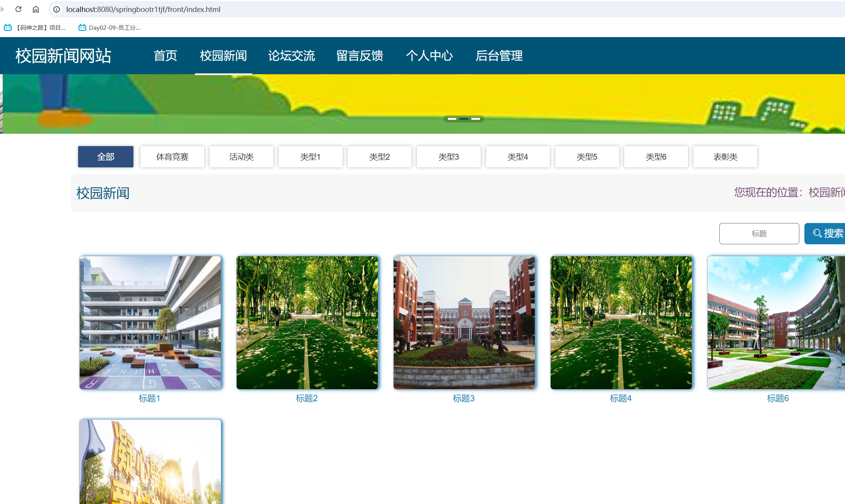
Task: Open the bilibili bookmark Day02-09-员工分
Action: click(109, 27)
